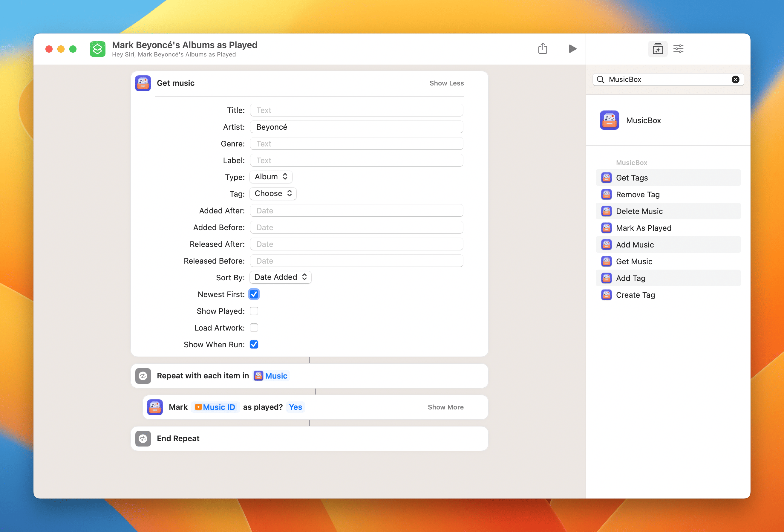The image size is (784, 532).
Task: Open the Sort By Date Added dropdown
Action: (x=280, y=277)
